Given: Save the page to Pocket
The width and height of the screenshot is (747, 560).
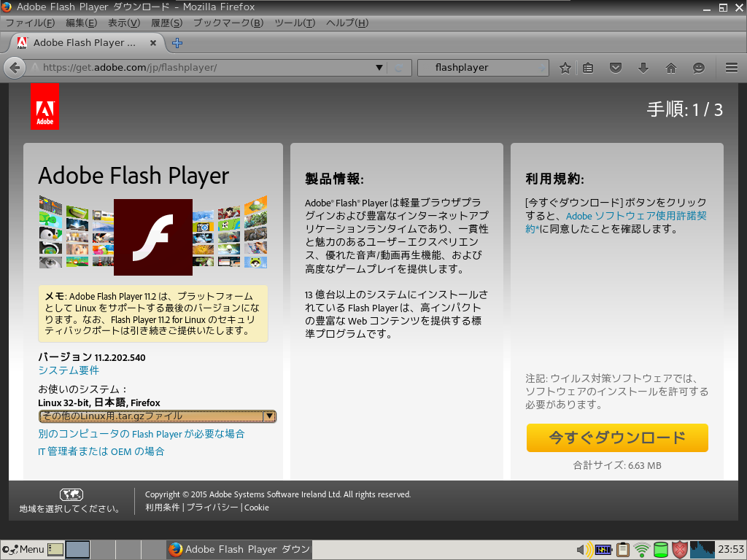Looking at the screenshot, I should [616, 68].
